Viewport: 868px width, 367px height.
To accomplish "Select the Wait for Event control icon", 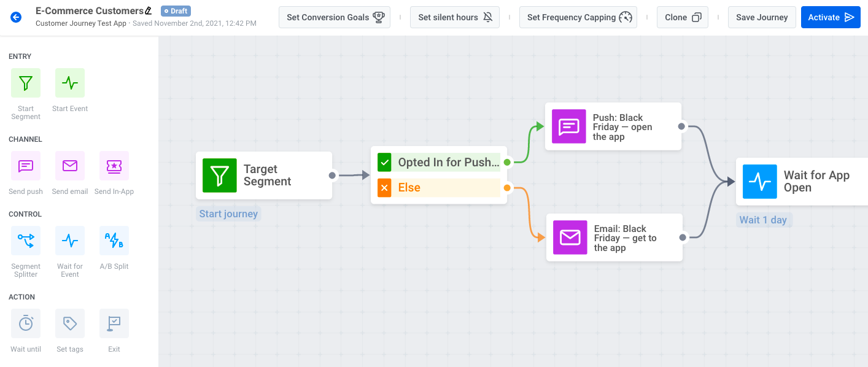I will 70,241.
